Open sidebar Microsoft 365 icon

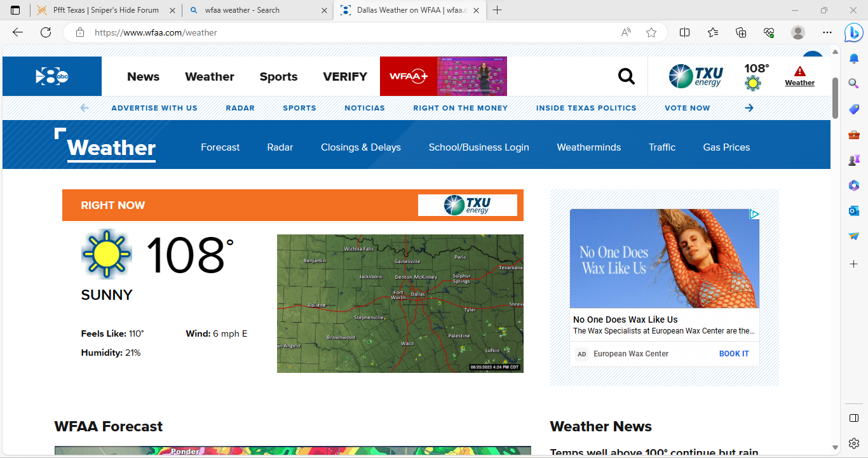[x=854, y=185]
